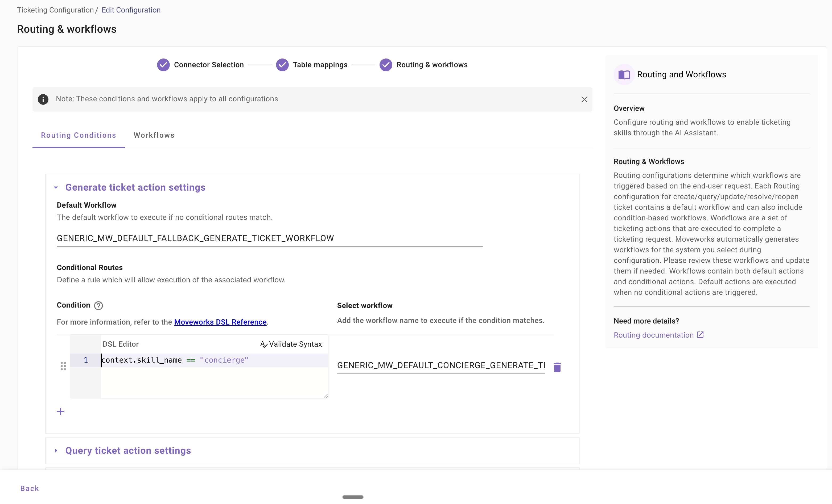Click the Table mappings step checkmark
Image resolution: width=832 pixels, height=504 pixels.
[x=282, y=65]
